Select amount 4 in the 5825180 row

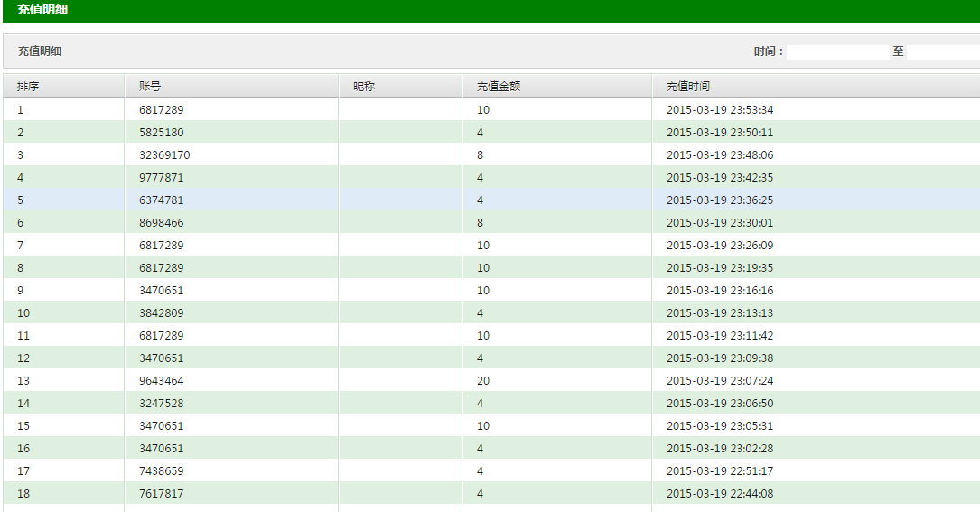pos(480,133)
